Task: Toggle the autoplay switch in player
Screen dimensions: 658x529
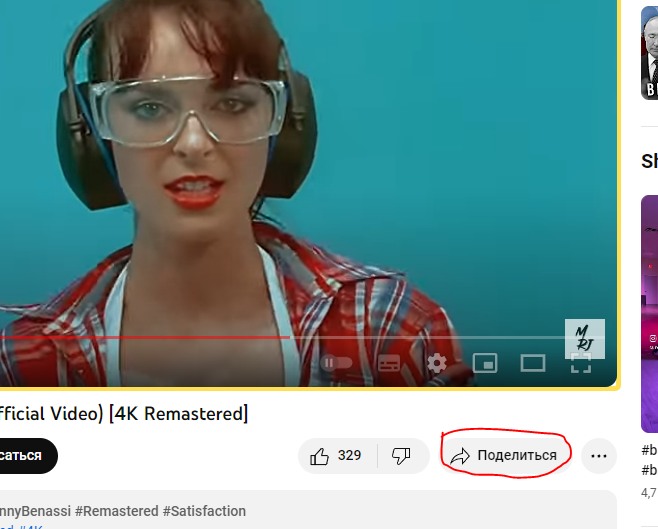Action: pyautogui.click(x=337, y=363)
